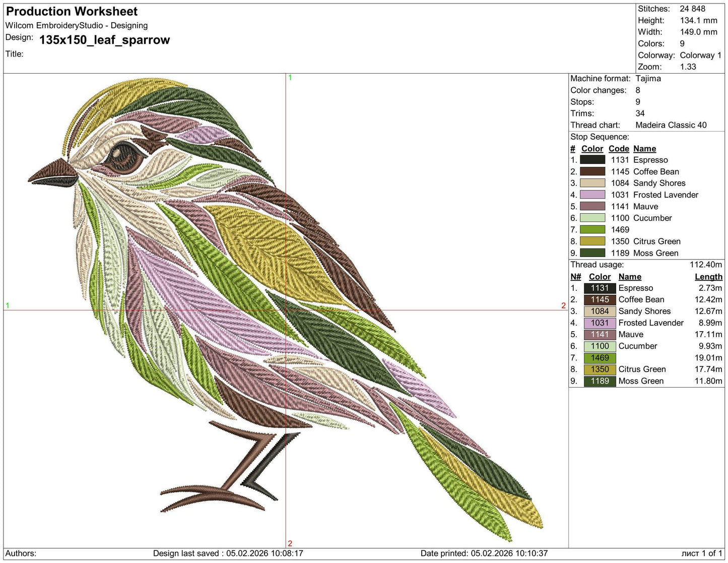The width and height of the screenshot is (728, 563).
Task: Click the 1469 green swatch in Thread usage
Action: pos(600,357)
